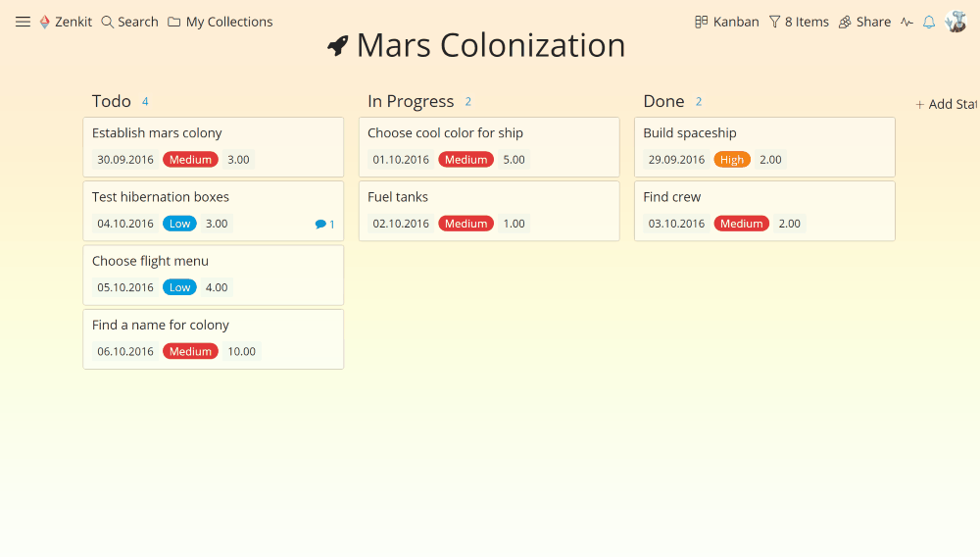Click the rocket icon beside the title

pyautogui.click(x=338, y=46)
